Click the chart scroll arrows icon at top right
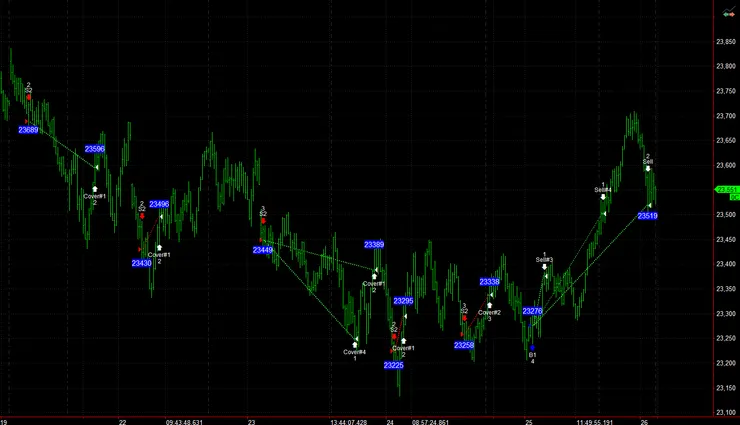This screenshot has width=740, height=425. [x=729, y=14]
